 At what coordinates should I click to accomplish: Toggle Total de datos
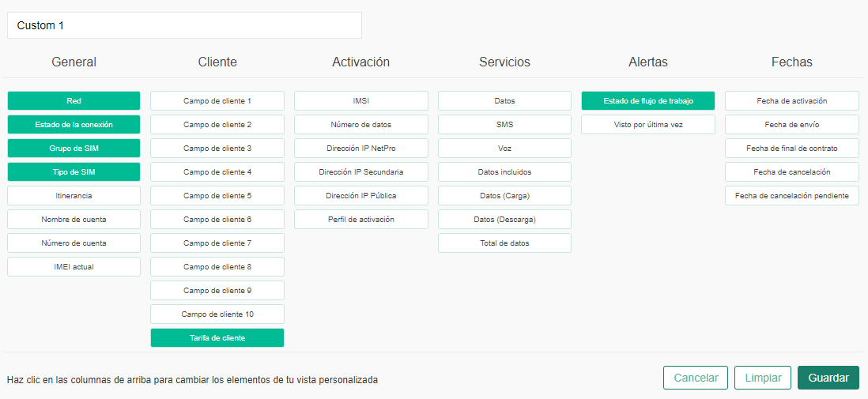[504, 243]
